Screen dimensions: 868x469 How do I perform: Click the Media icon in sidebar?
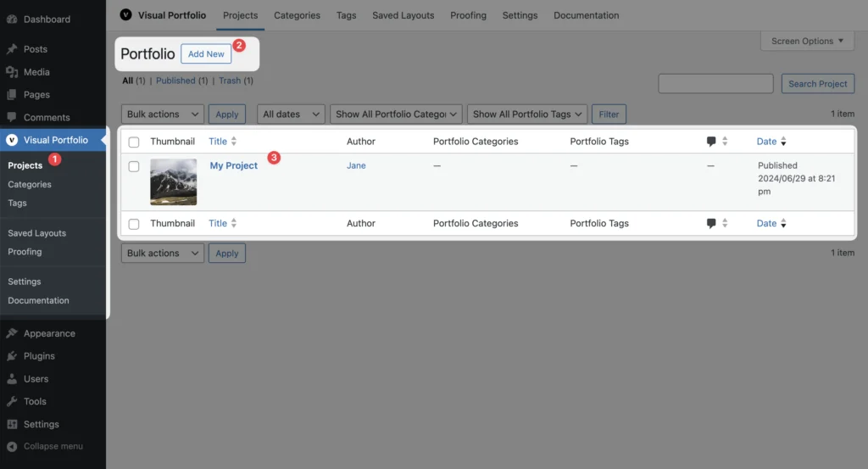[x=12, y=72]
